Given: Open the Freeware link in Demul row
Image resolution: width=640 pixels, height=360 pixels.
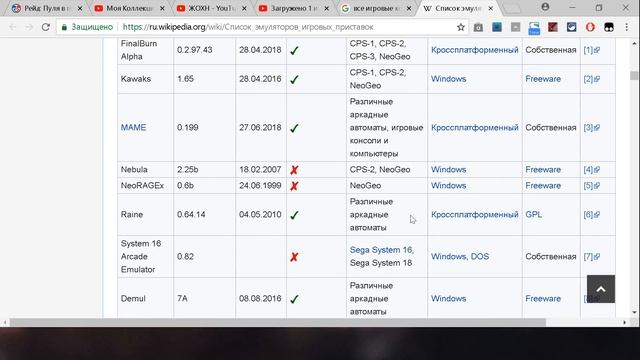Looking at the screenshot, I should (x=543, y=298).
